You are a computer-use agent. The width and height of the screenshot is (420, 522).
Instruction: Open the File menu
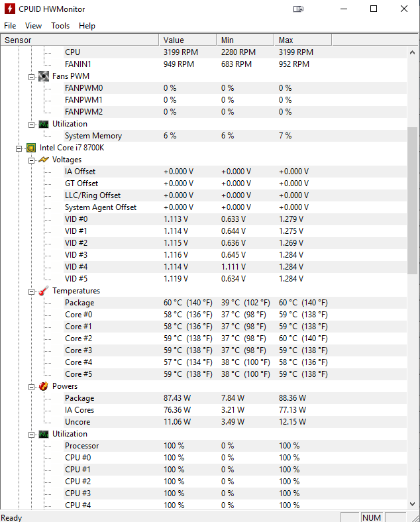(x=10, y=26)
